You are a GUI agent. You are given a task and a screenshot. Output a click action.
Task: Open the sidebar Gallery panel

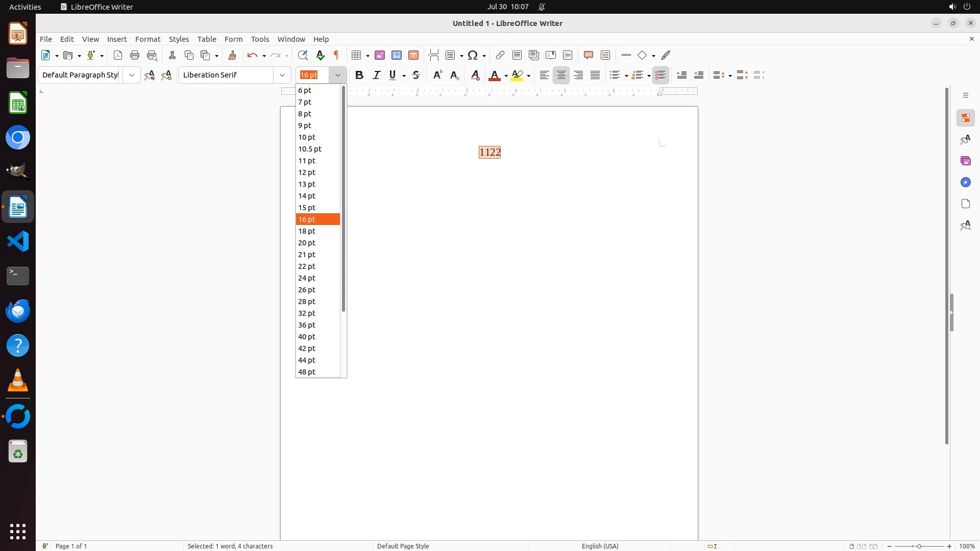(966, 161)
